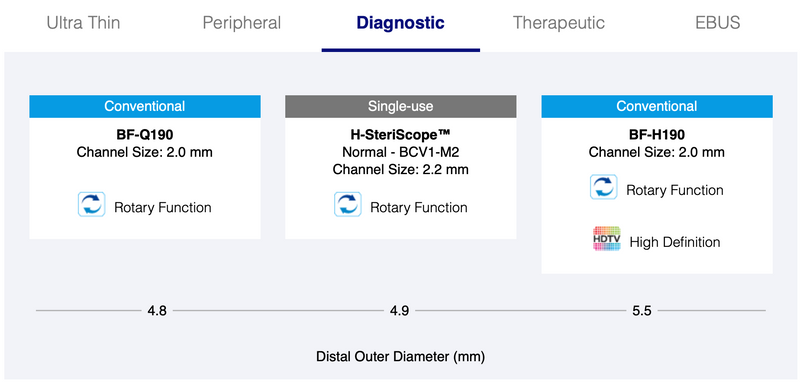Open the EBUS tab

coord(717,23)
